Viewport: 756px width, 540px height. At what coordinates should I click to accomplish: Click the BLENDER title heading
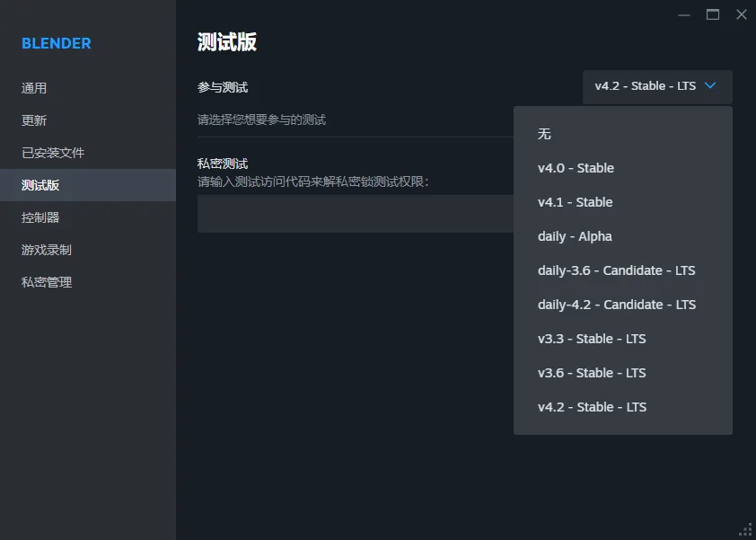pos(55,42)
